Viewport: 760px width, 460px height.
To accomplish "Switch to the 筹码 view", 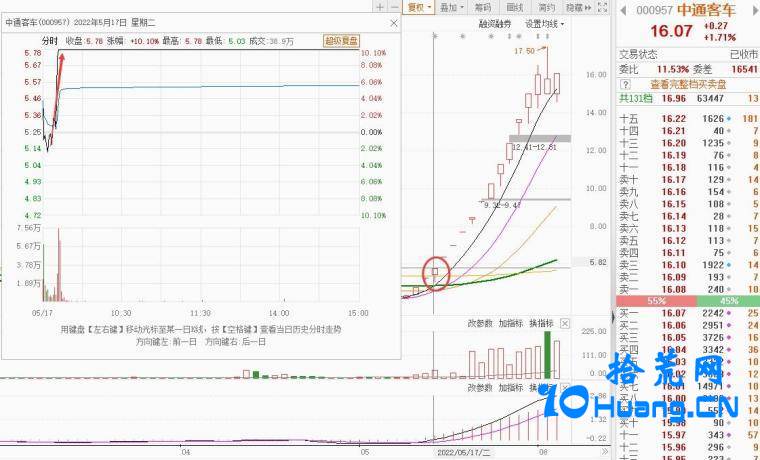I will [483, 7].
